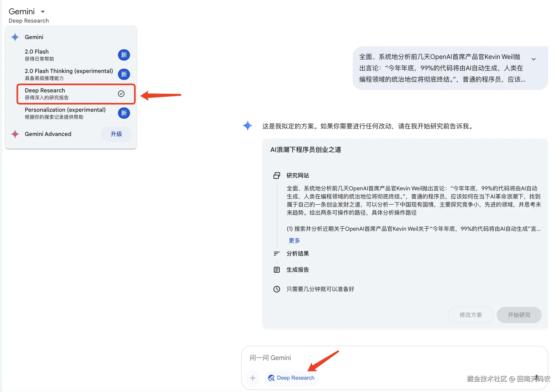This screenshot has width=560, height=392.
Task: Click the 开始研究 start research button
Action: coord(519,315)
